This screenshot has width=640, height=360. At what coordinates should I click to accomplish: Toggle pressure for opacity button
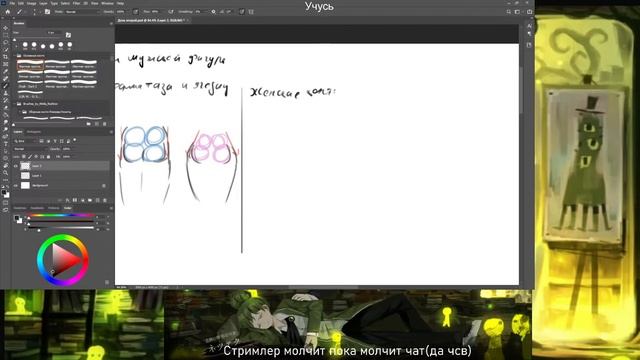(136, 12)
